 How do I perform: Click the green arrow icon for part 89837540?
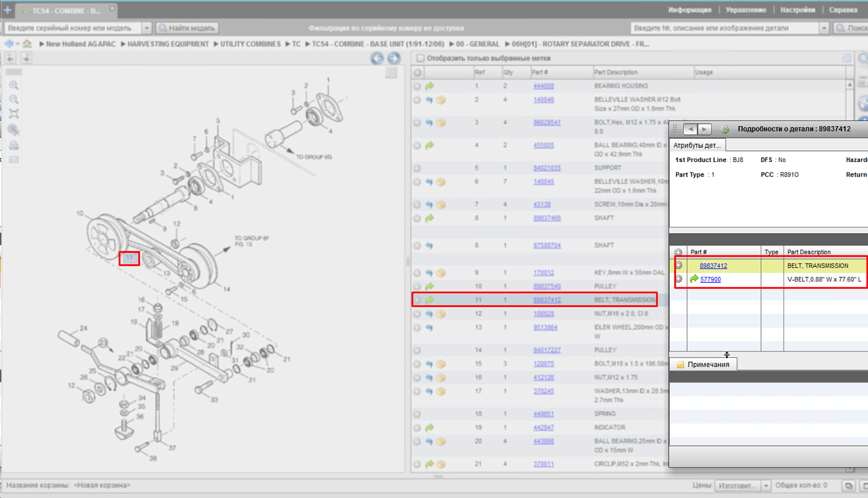coord(429,286)
